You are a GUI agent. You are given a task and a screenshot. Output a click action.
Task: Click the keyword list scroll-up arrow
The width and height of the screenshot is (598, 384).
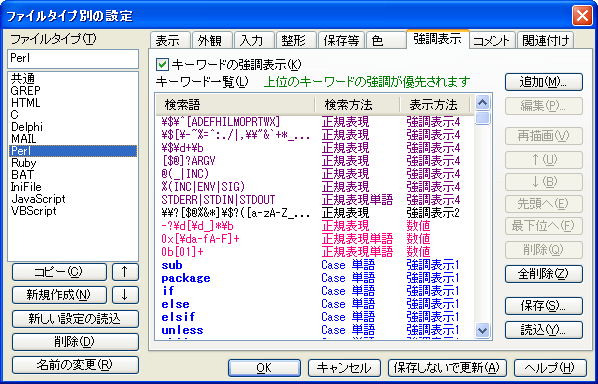point(483,103)
